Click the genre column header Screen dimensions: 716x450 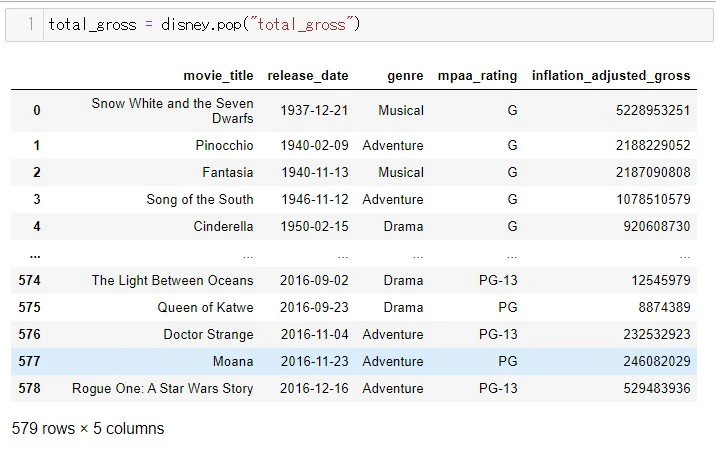tap(405, 76)
